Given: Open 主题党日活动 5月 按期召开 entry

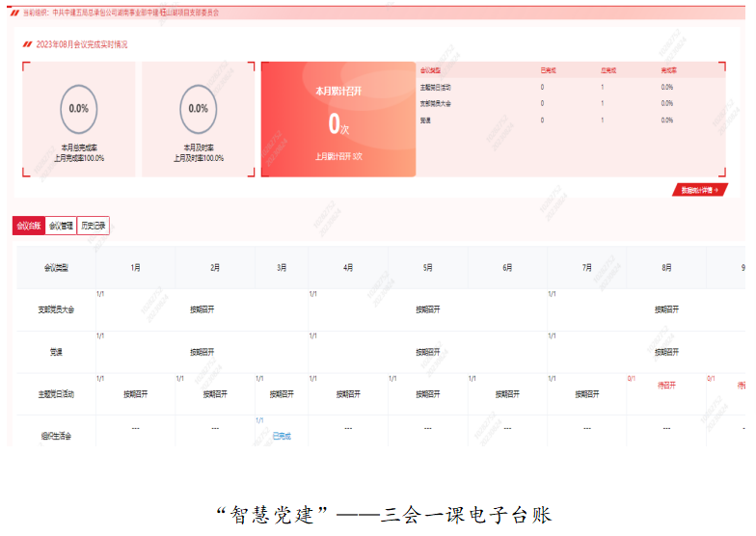Looking at the screenshot, I should pyautogui.click(x=428, y=394).
